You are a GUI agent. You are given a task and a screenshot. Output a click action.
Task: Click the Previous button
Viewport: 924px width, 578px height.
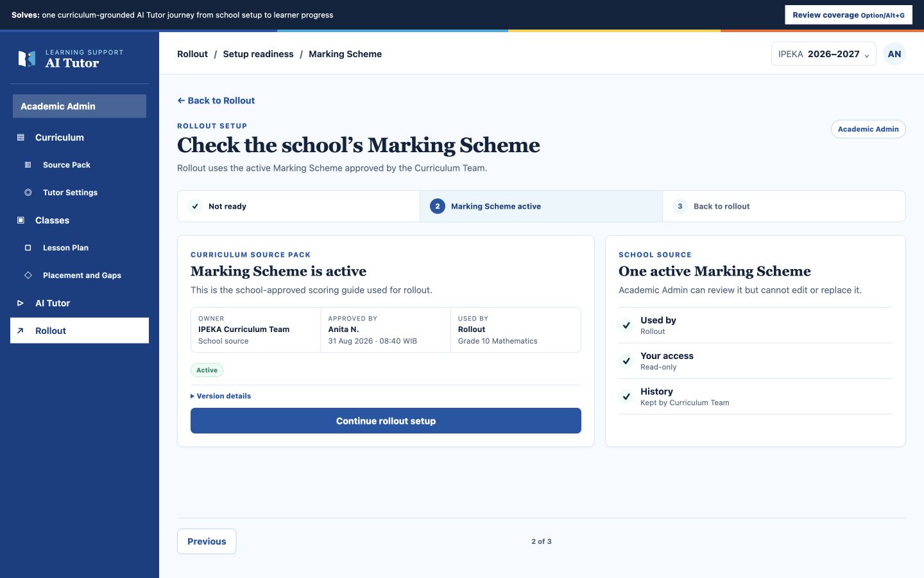(207, 541)
